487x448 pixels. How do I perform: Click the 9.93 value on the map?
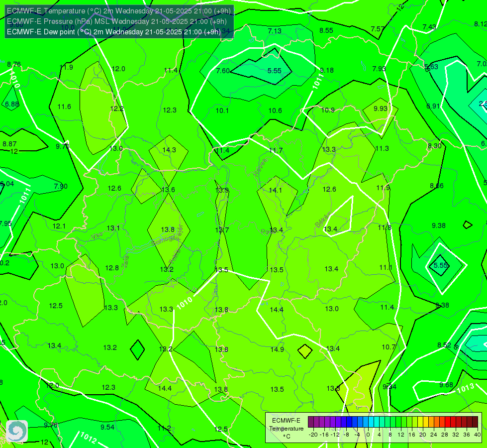click(x=381, y=109)
